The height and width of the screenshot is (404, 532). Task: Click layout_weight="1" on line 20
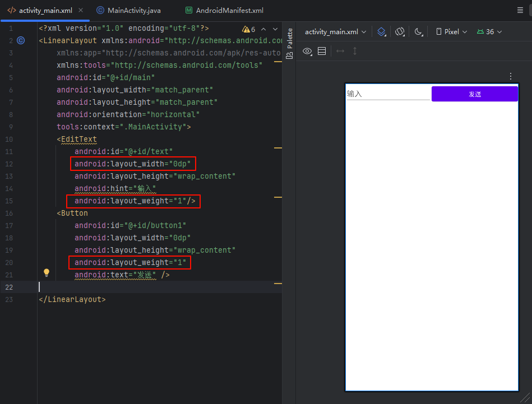click(130, 263)
